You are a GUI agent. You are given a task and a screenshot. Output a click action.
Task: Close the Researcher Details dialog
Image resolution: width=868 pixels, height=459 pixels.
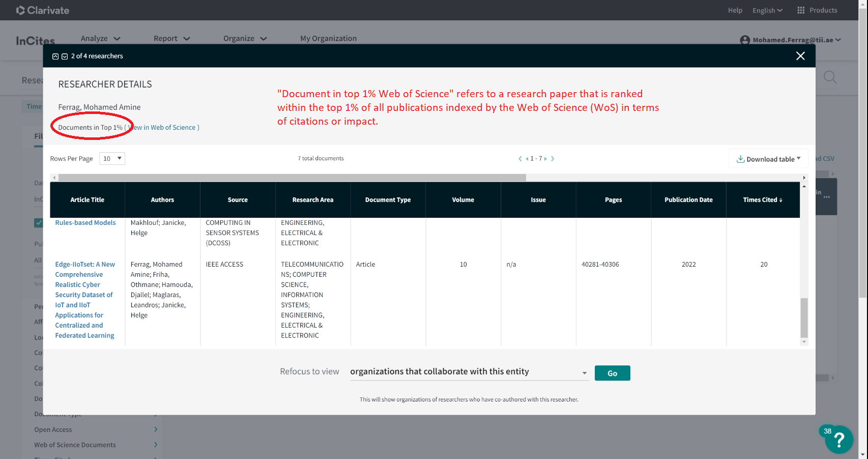pyautogui.click(x=800, y=56)
